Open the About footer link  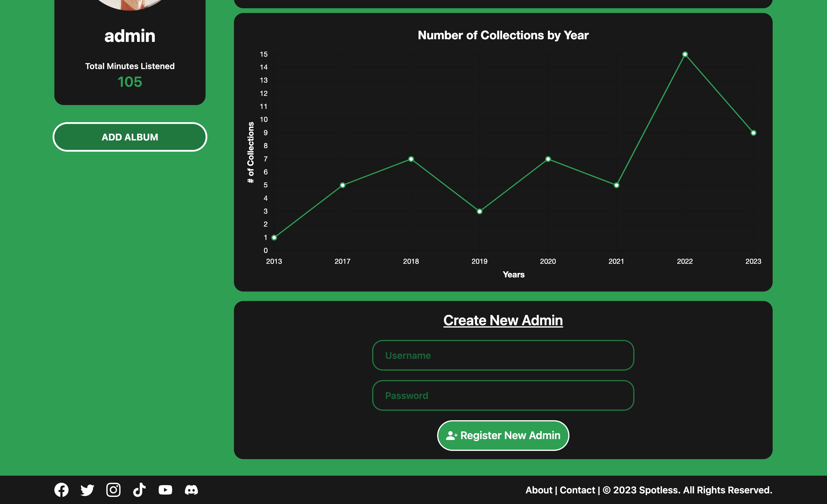tap(538, 490)
